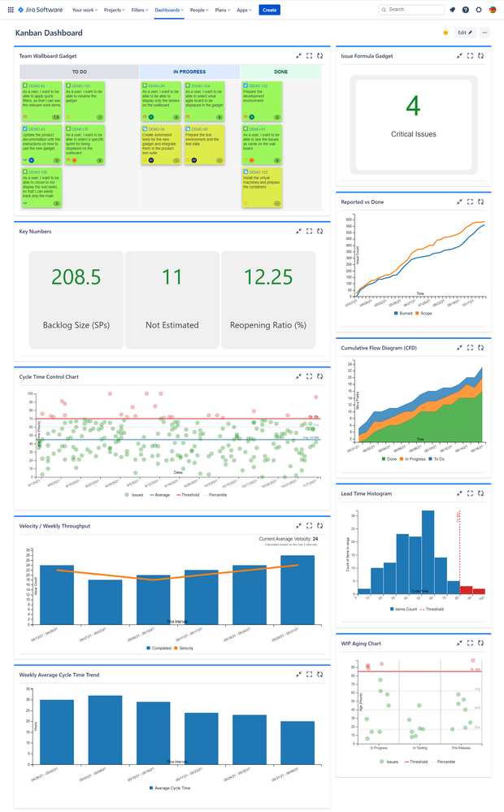Maximize the Cycle Time Control Chart gadget
The width and height of the screenshot is (504, 812).
[x=309, y=376]
